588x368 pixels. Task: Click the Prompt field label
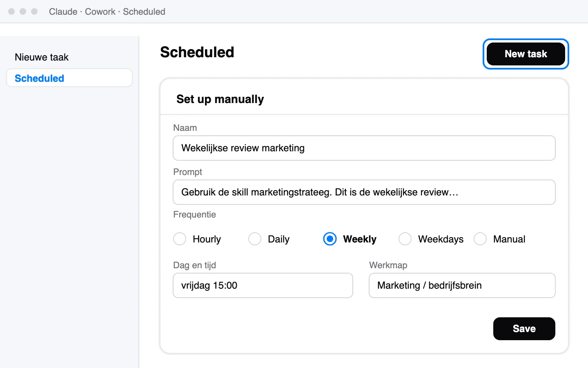click(x=187, y=172)
